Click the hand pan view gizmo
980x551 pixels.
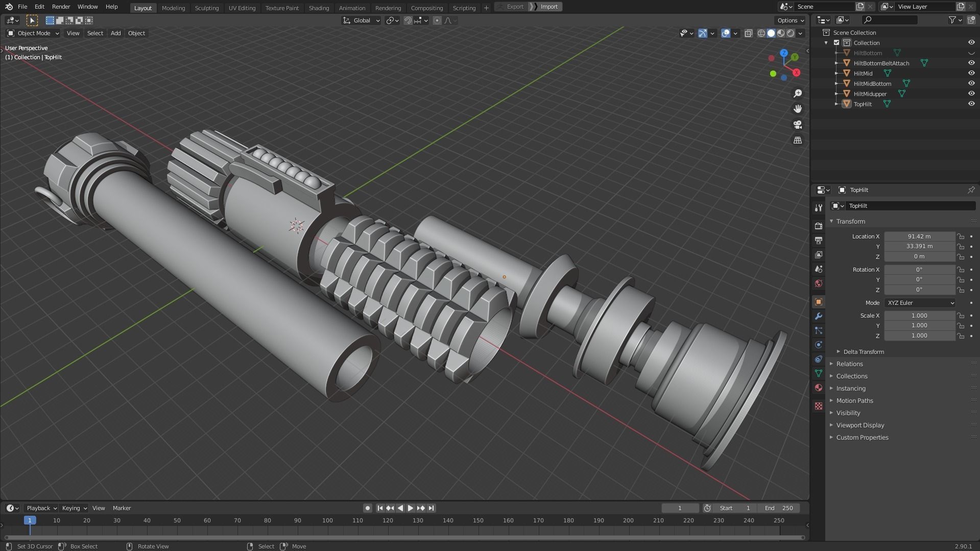(797, 109)
